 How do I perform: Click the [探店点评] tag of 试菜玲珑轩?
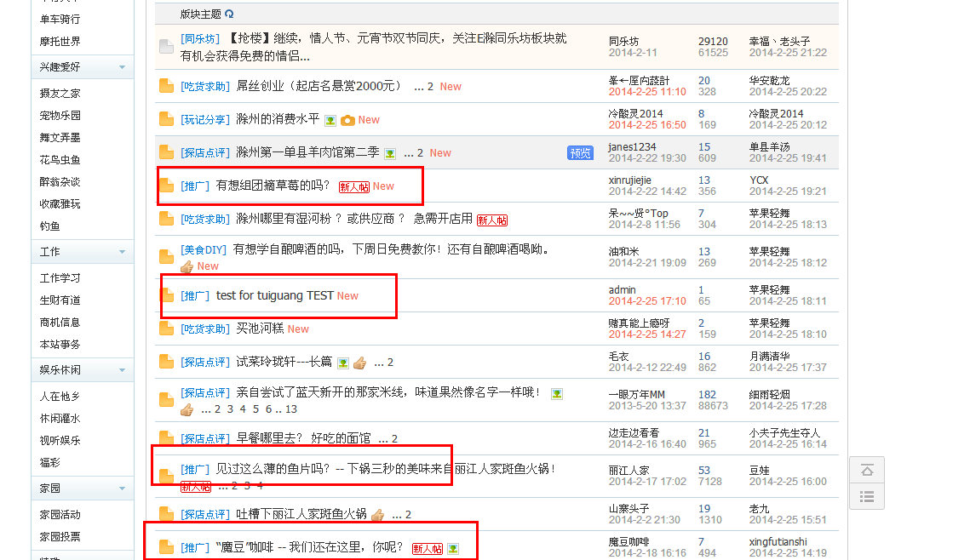coord(205,363)
